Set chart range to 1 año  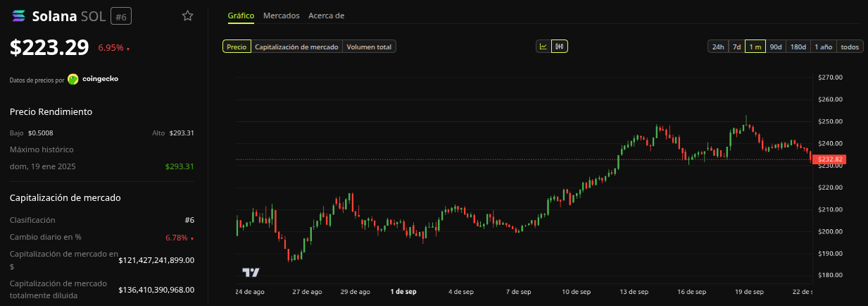pos(824,47)
